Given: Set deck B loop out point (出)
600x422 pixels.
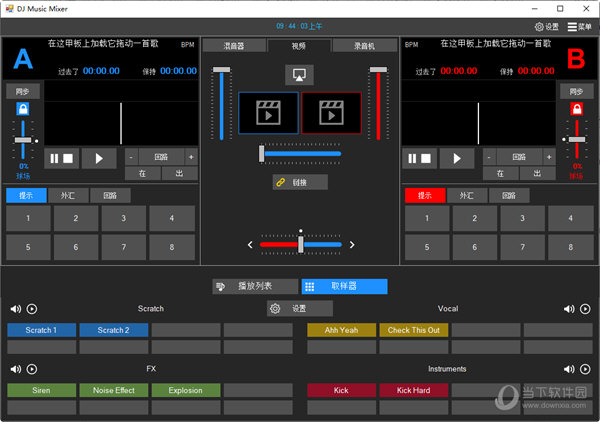Looking at the screenshot, I should 537,173.
